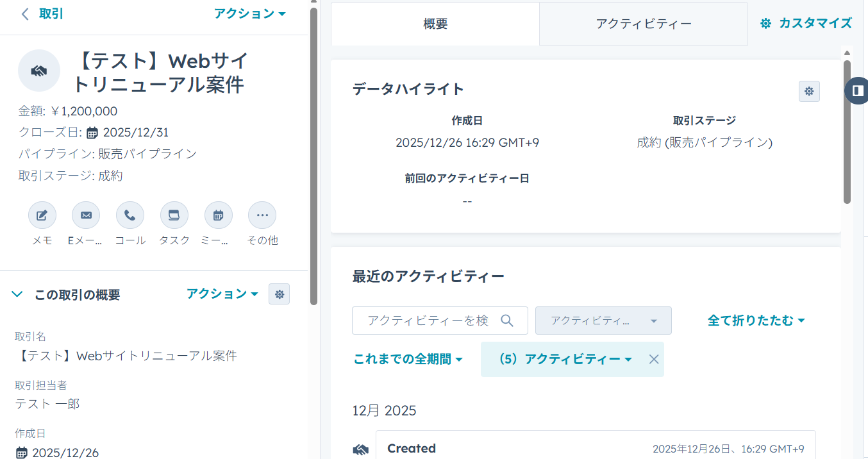868x459 pixels.
Task: Click the left panel scrollbar
Action: [x=314, y=156]
